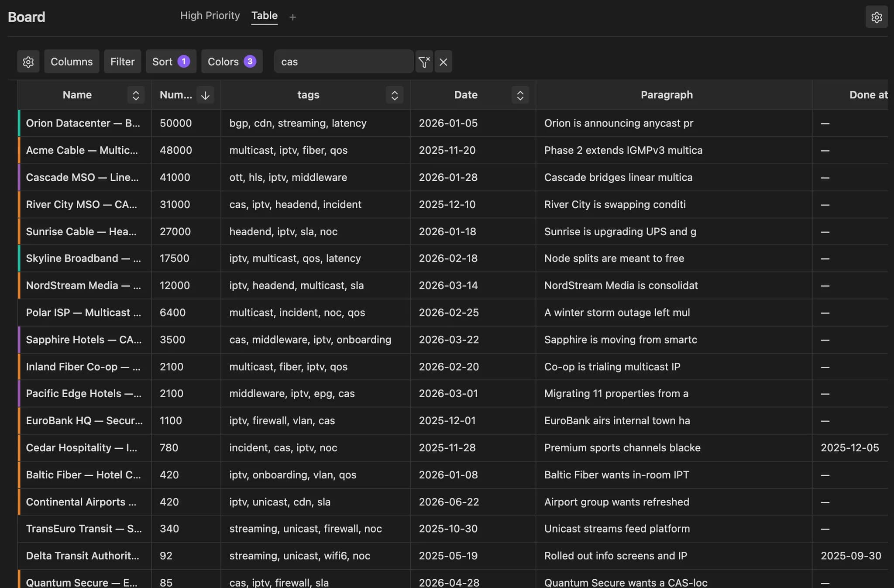Click date cell 2026-01-05
The width and height of the screenshot is (894, 588).
(448, 123)
